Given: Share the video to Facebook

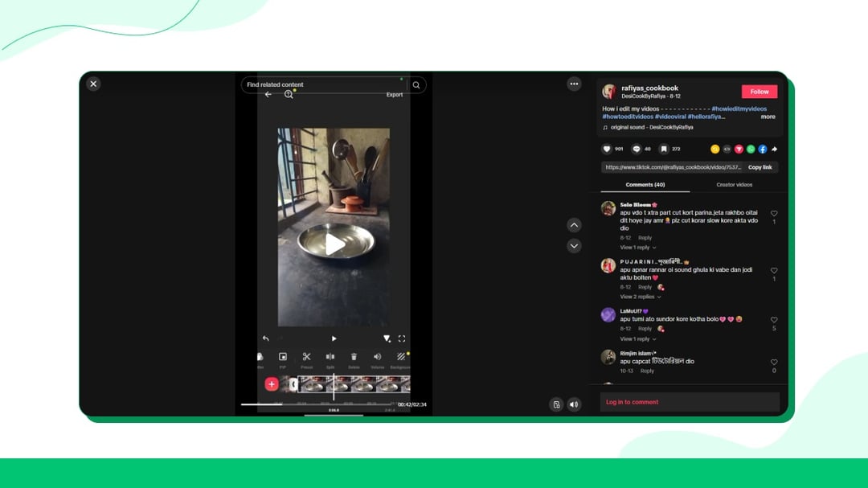Looking at the screenshot, I should click(762, 149).
